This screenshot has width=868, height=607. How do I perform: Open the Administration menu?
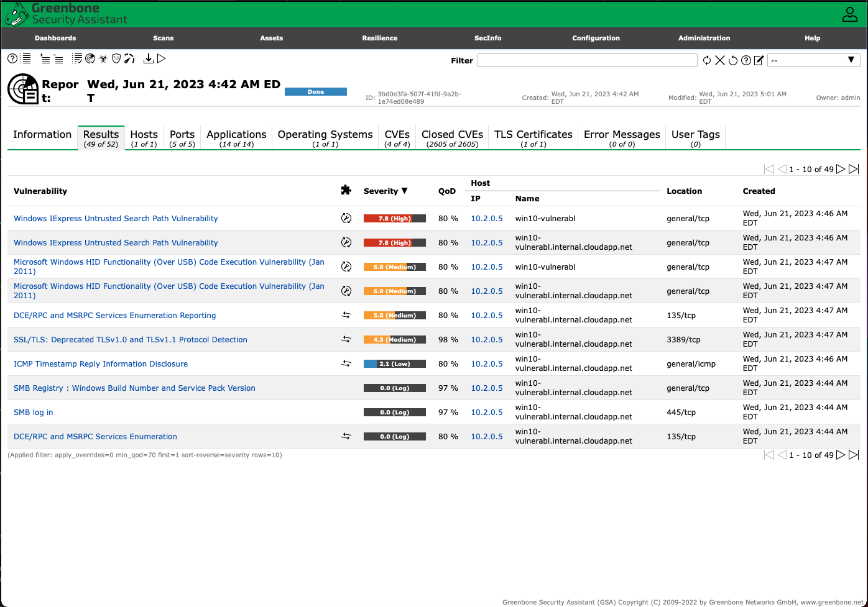[x=704, y=38]
